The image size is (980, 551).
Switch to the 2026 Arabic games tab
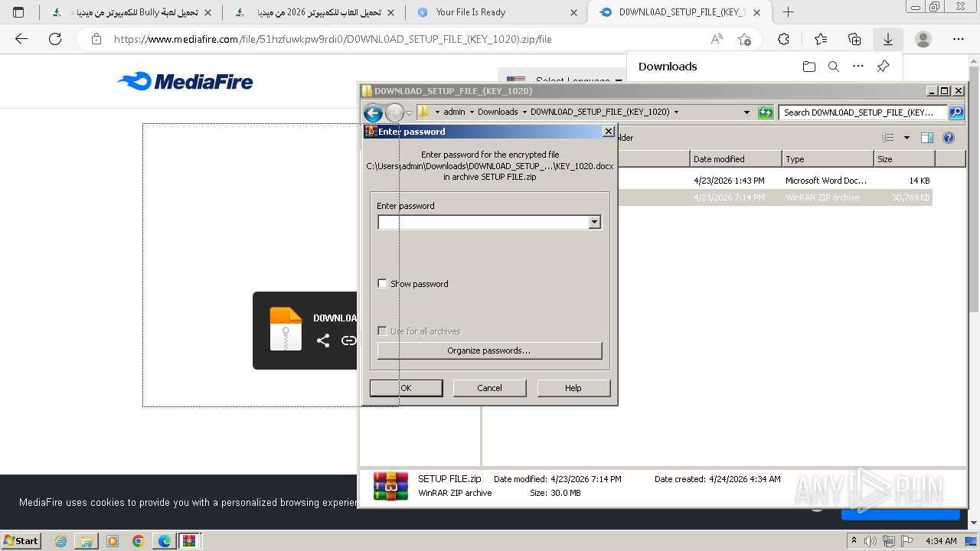(315, 12)
